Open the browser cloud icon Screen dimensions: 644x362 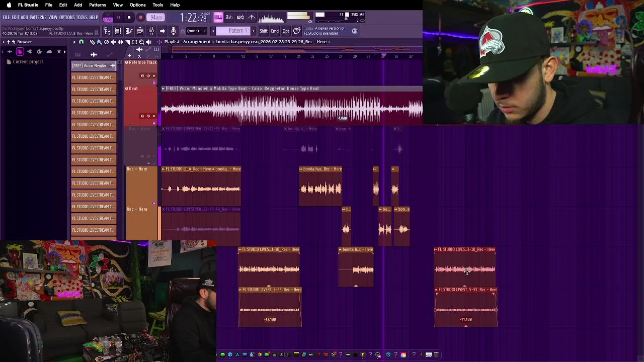[x=49, y=52]
